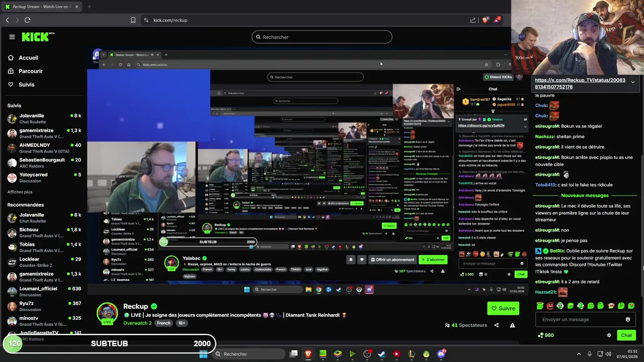Send message with green Chat button
The image size is (644, 362).
tap(626, 335)
